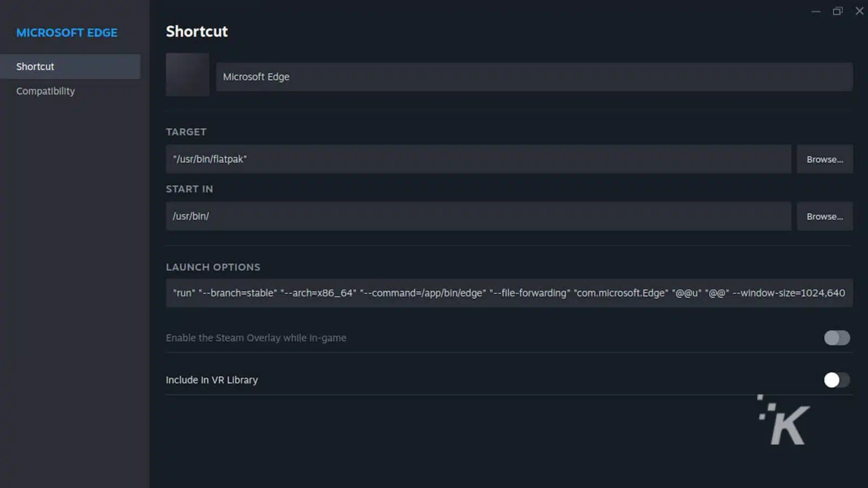Turn on Include in VR Library
Screen dimensions: 868x488
(836, 380)
